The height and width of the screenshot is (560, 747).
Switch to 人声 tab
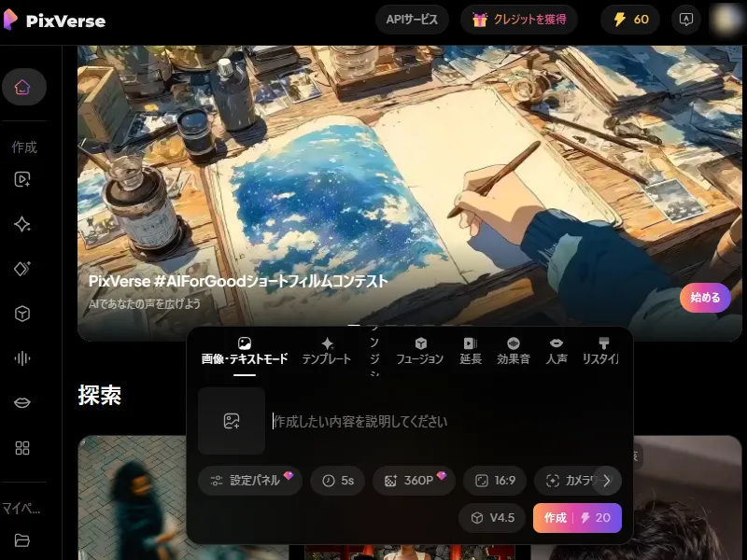point(557,353)
